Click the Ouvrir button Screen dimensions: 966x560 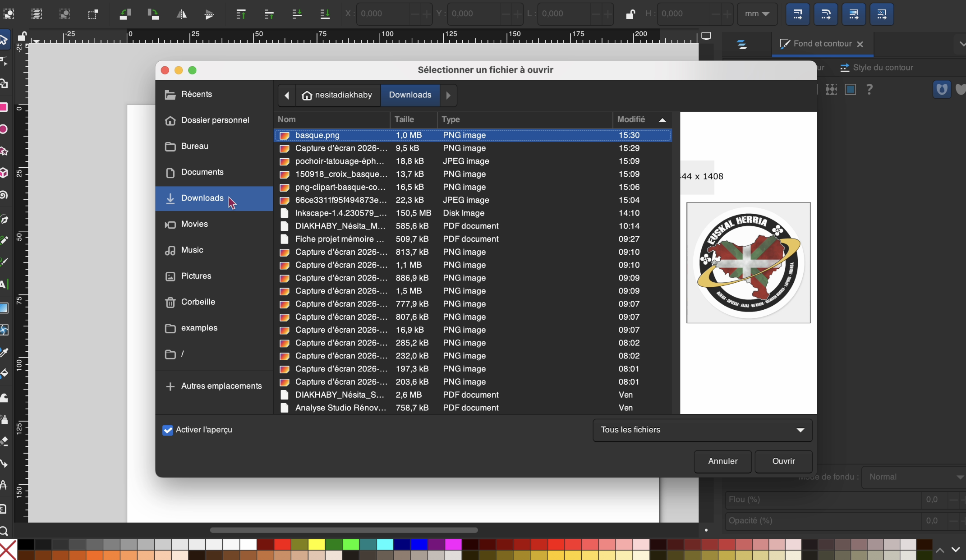click(783, 461)
